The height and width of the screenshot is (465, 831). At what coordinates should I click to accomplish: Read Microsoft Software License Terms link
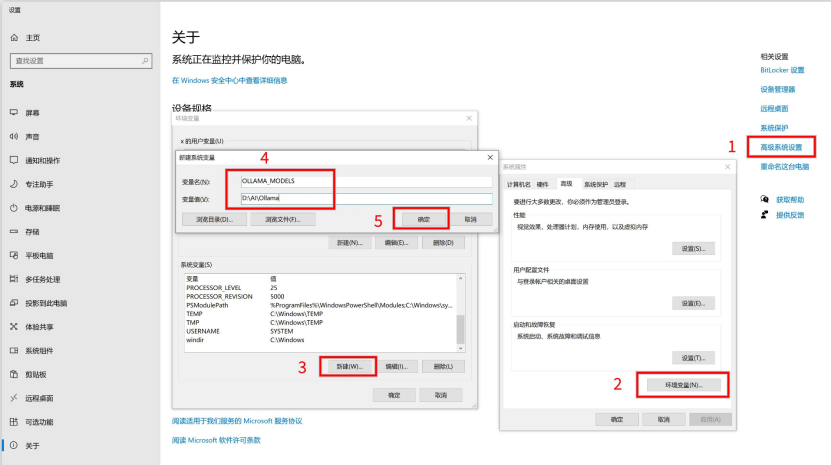[x=216, y=440]
